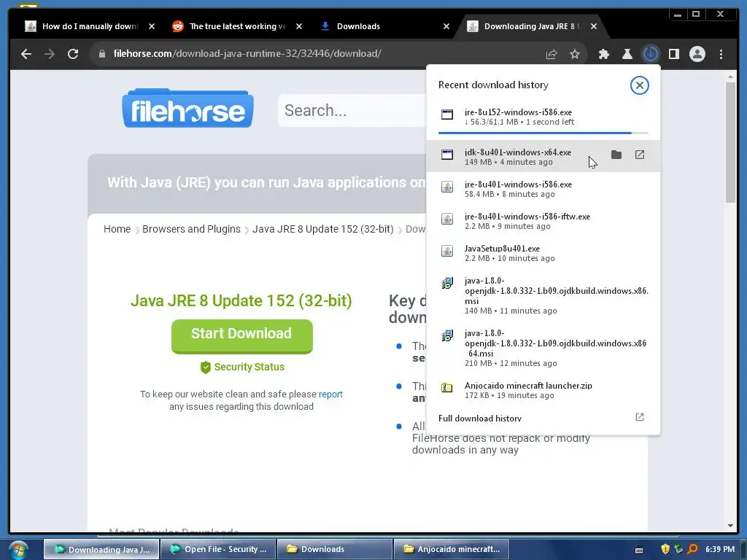
Task: Open jre-8u401-windows-i586-iftw.exe download entry
Action: point(543,221)
